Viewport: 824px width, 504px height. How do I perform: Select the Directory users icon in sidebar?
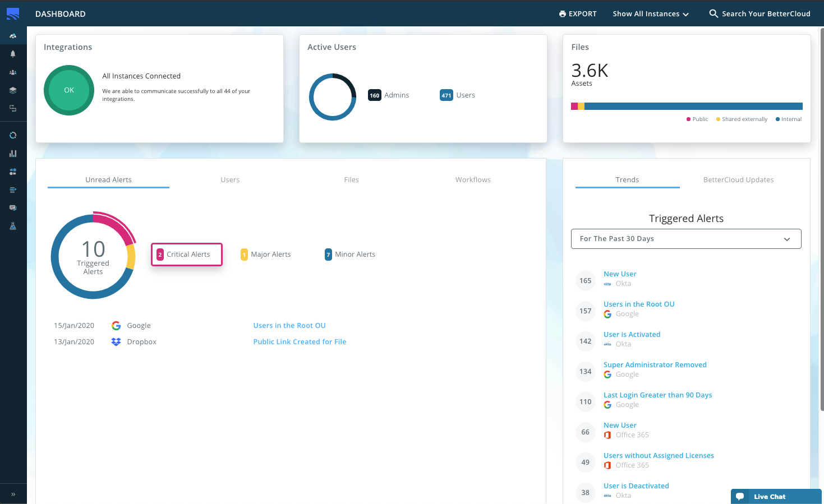click(13, 72)
